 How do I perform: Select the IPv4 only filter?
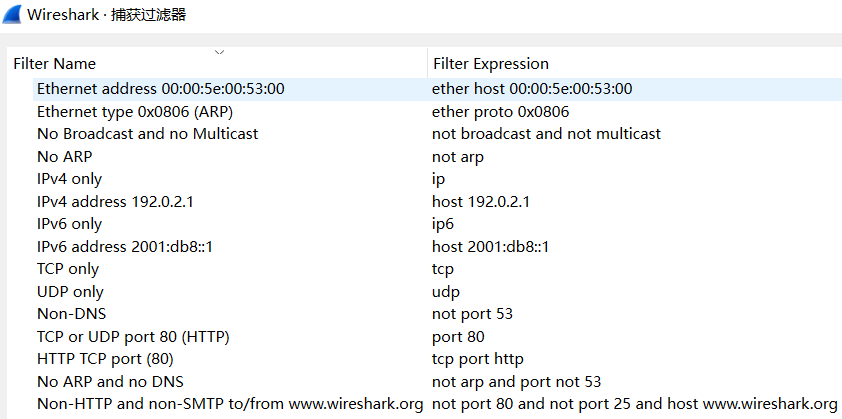click(70, 179)
